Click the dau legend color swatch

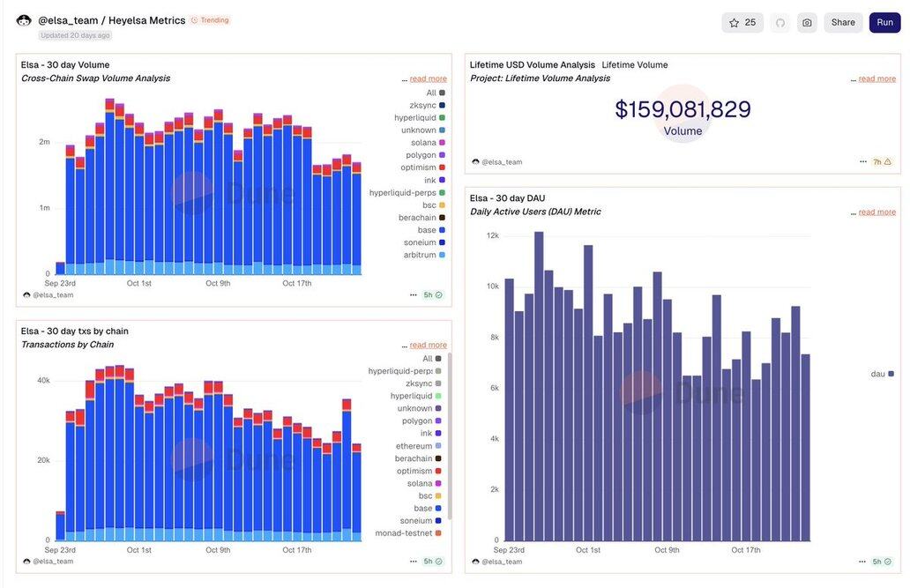click(x=891, y=374)
